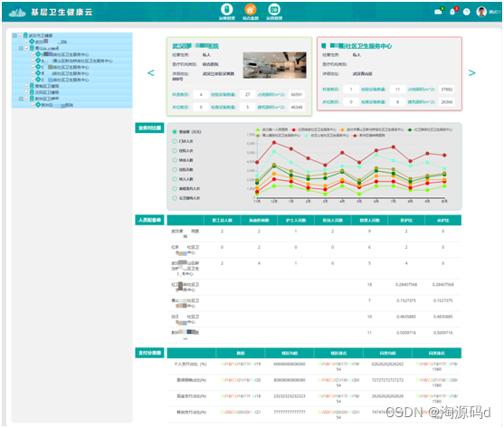The width and height of the screenshot is (504, 428).
Task: Select the orange house navigation icon
Action: point(251,9)
